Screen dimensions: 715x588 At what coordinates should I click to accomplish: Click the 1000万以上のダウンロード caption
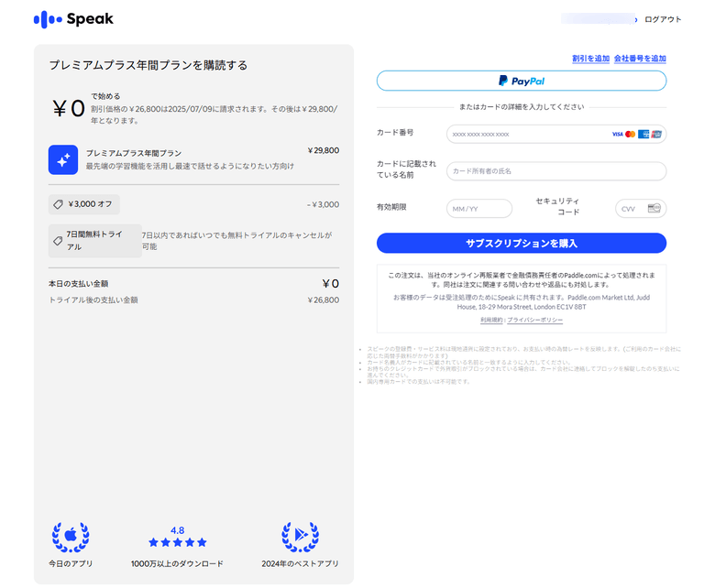click(178, 564)
